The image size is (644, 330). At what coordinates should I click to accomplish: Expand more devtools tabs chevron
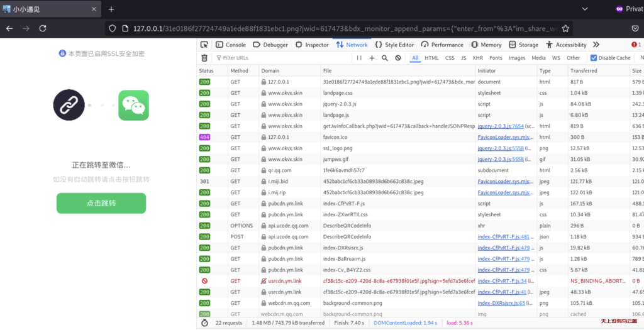click(x=596, y=45)
